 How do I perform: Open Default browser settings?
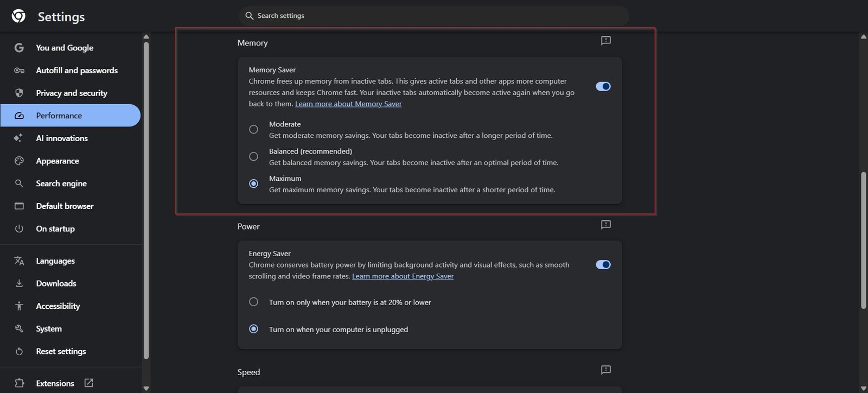click(71, 206)
